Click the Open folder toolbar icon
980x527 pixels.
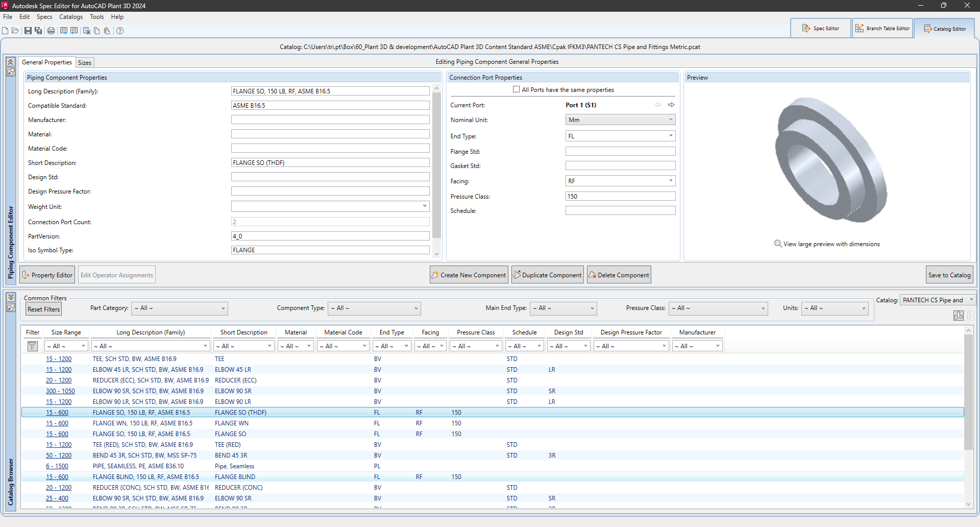tap(15, 31)
